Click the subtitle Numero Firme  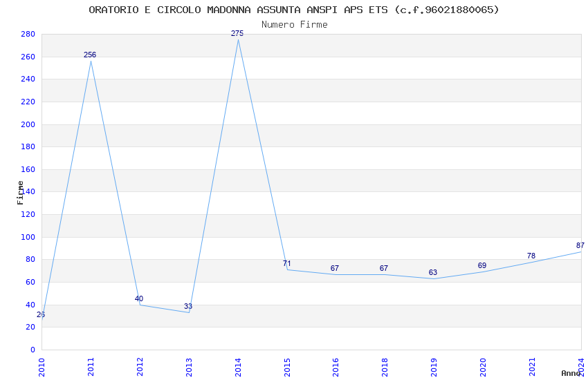295,24
